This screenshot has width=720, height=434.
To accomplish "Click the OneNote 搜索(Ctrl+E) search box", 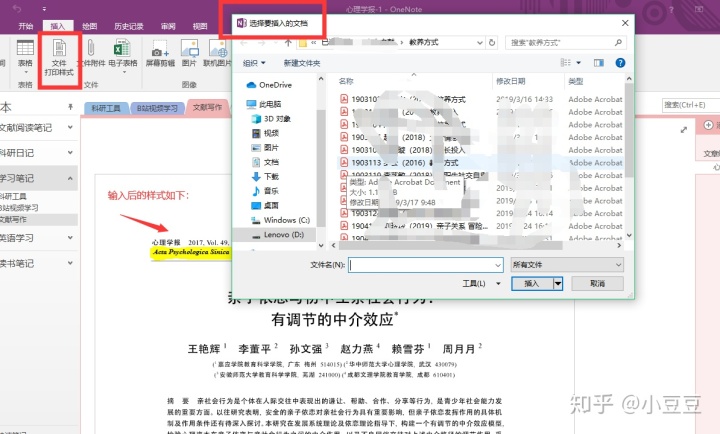I will click(x=691, y=105).
